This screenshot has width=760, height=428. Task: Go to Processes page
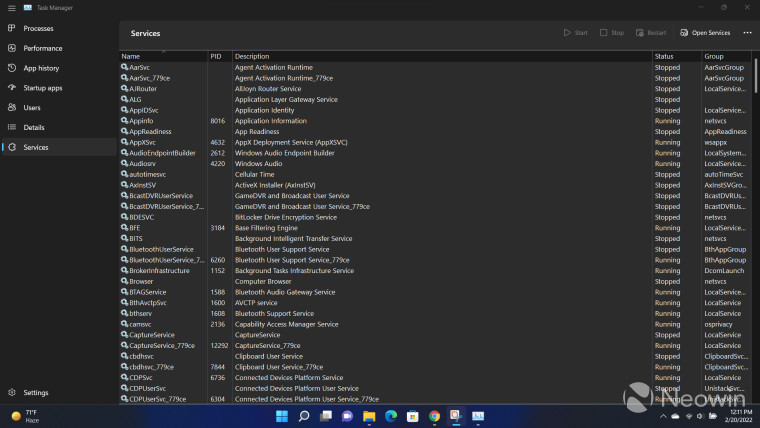[38, 29]
